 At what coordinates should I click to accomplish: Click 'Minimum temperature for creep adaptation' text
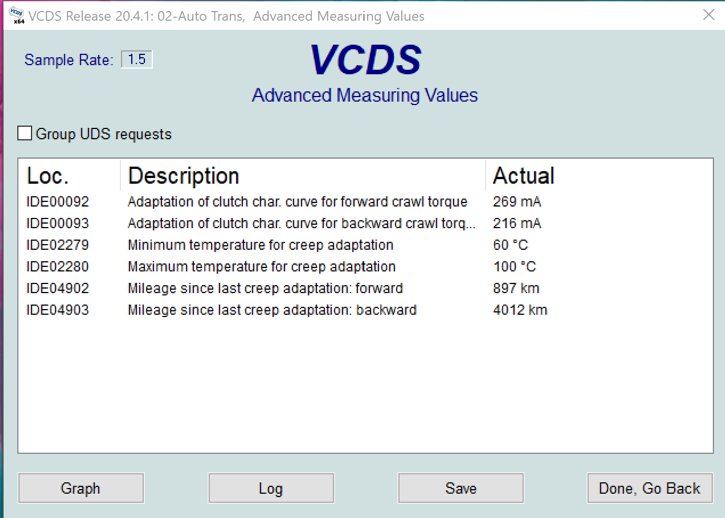tap(260, 245)
